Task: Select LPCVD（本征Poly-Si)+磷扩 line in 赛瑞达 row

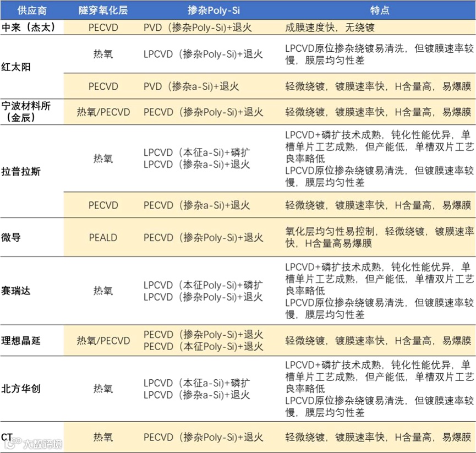Action: [x=203, y=285]
